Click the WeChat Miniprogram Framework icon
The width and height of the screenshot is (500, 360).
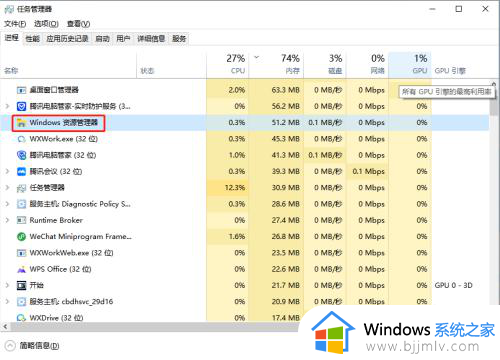point(21,237)
